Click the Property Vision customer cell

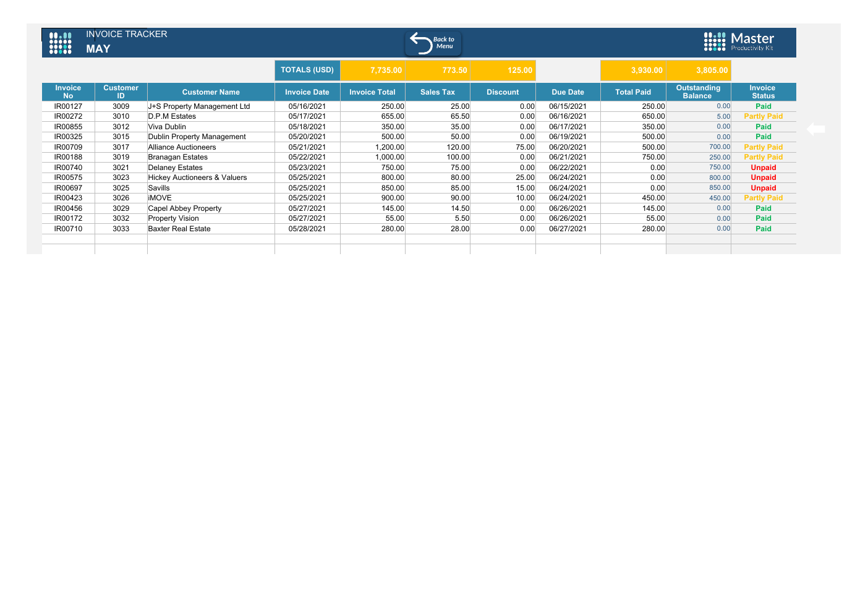coord(211,218)
